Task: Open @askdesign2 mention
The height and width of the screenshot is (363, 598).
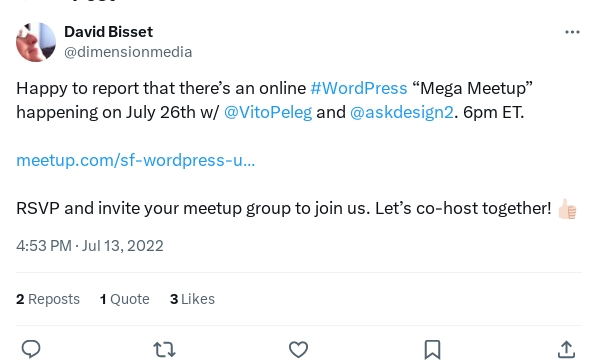Action: [402, 112]
